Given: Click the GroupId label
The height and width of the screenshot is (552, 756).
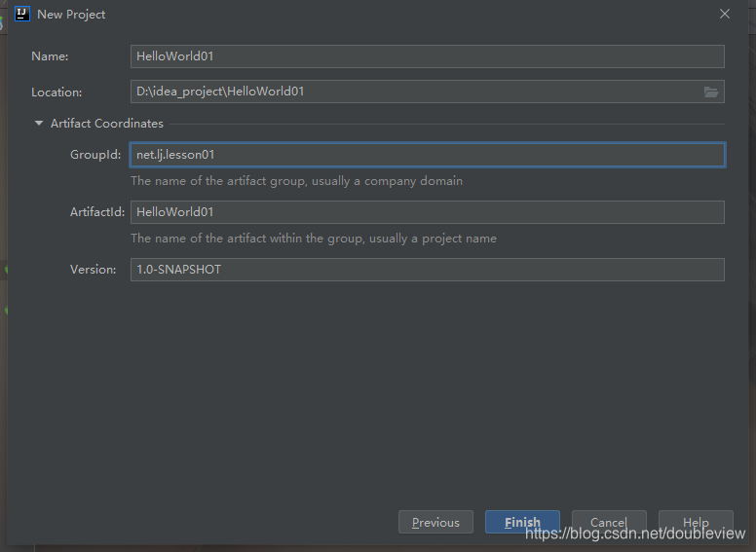Looking at the screenshot, I should (x=95, y=155).
